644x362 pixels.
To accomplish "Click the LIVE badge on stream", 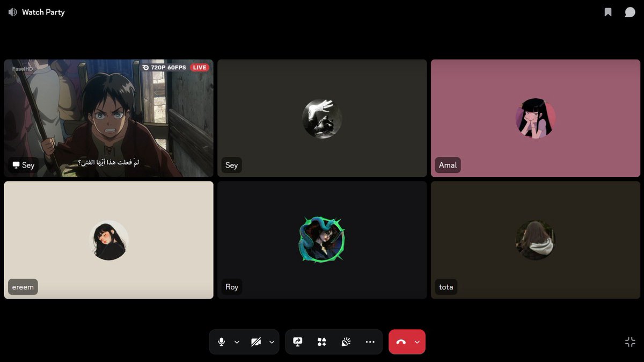I will pos(200,68).
